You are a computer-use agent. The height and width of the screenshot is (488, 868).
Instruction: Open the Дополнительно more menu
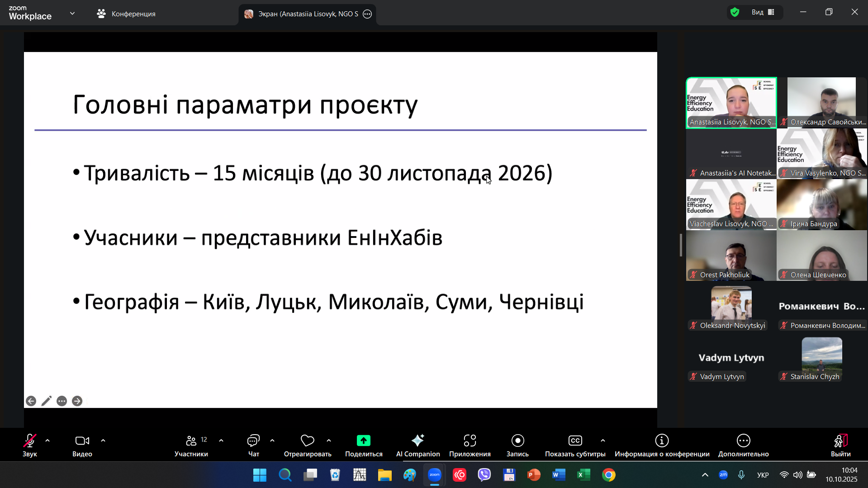743,445
